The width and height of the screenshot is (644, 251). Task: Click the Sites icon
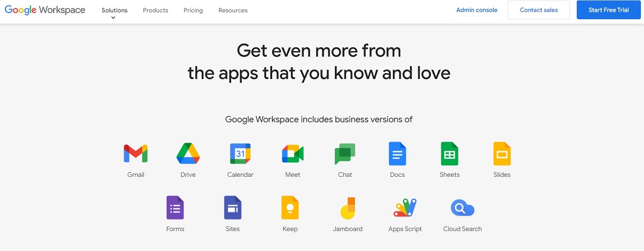click(232, 207)
